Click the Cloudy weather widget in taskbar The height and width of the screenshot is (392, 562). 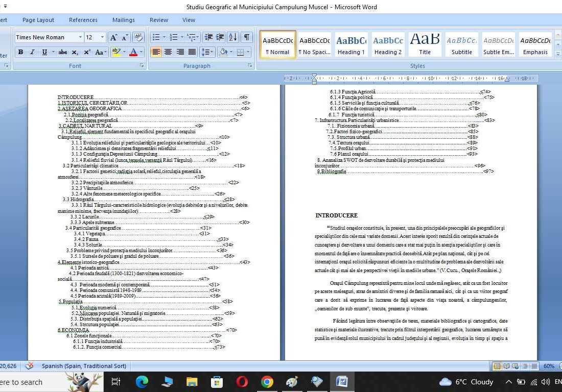466,382
